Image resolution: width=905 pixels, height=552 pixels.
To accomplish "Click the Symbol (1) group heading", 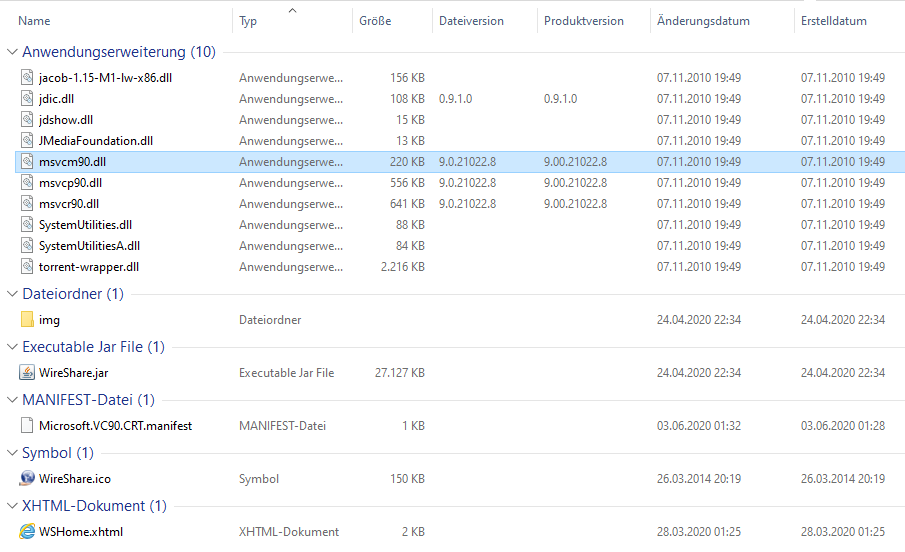I will [58, 453].
